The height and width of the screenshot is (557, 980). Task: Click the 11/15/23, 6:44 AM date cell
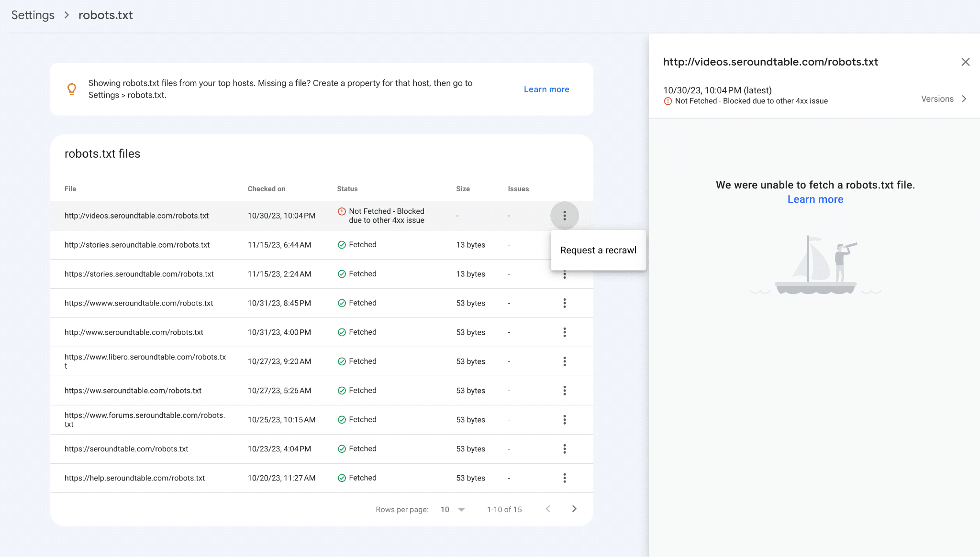[279, 245]
